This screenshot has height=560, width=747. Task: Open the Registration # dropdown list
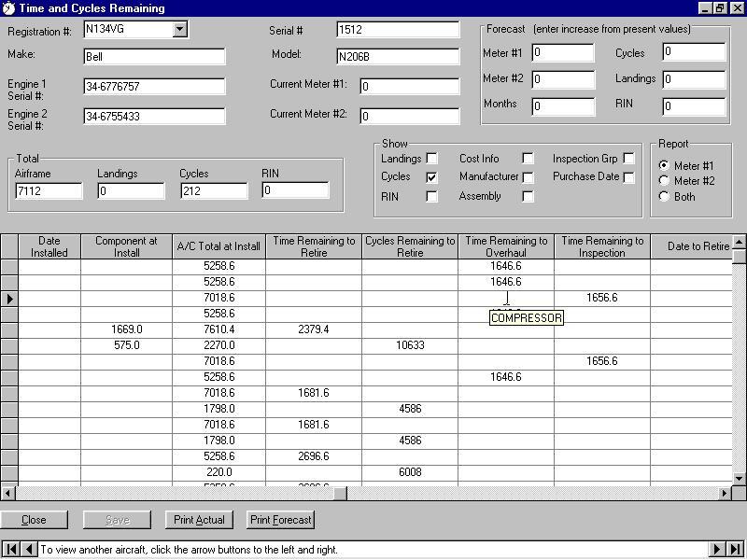point(180,30)
